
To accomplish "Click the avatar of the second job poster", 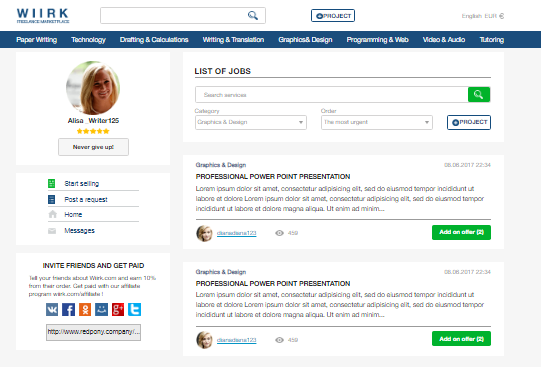I will [x=205, y=340].
